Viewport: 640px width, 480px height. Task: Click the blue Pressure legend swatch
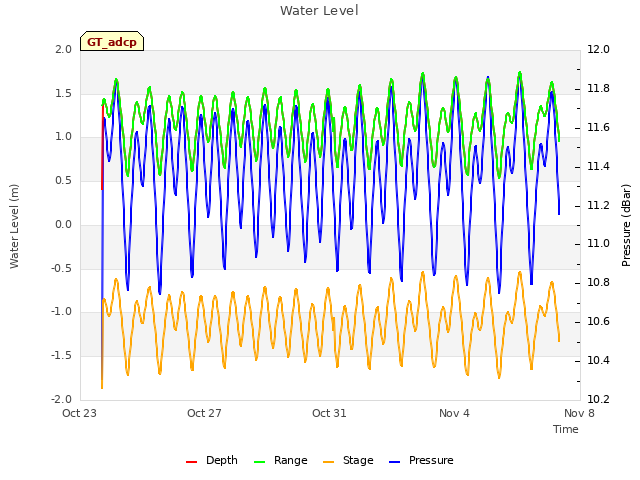[x=395, y=462]
